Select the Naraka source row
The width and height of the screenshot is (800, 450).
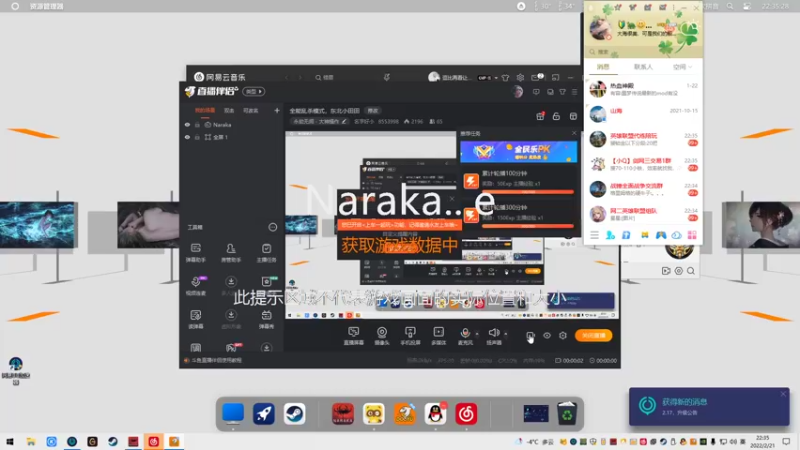(232, 125)
